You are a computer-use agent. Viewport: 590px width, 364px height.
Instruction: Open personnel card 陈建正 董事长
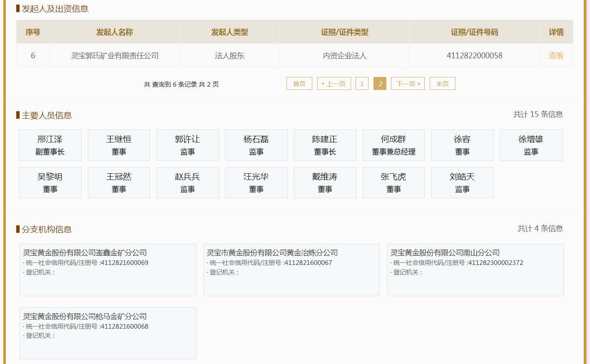(x=325, y=145)
